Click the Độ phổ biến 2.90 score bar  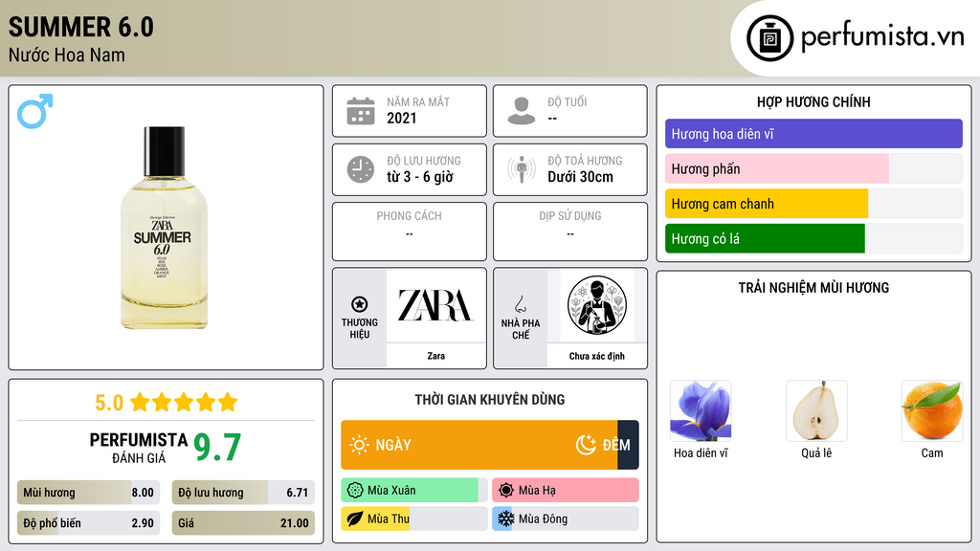88,523
